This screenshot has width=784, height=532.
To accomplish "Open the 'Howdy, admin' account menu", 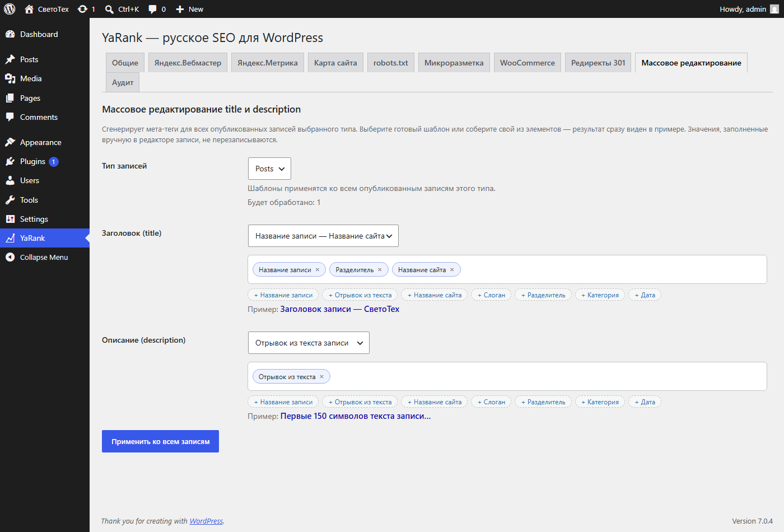I will point(749,9).
